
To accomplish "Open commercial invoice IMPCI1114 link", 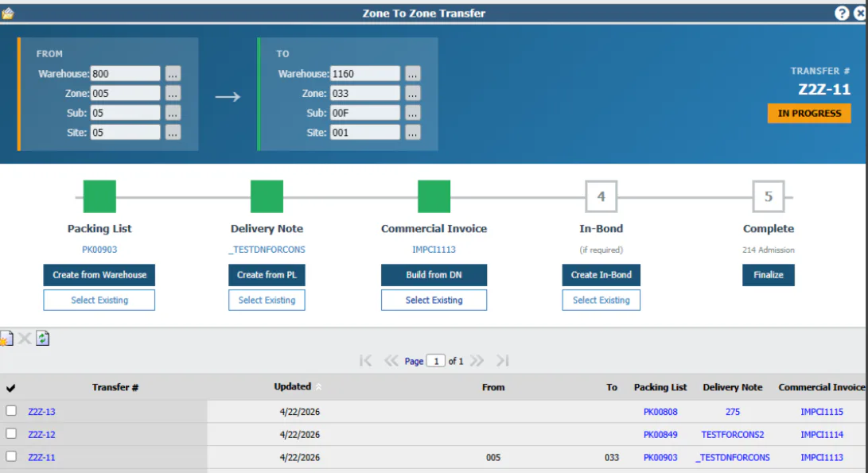I will click(x=822, y=434).
